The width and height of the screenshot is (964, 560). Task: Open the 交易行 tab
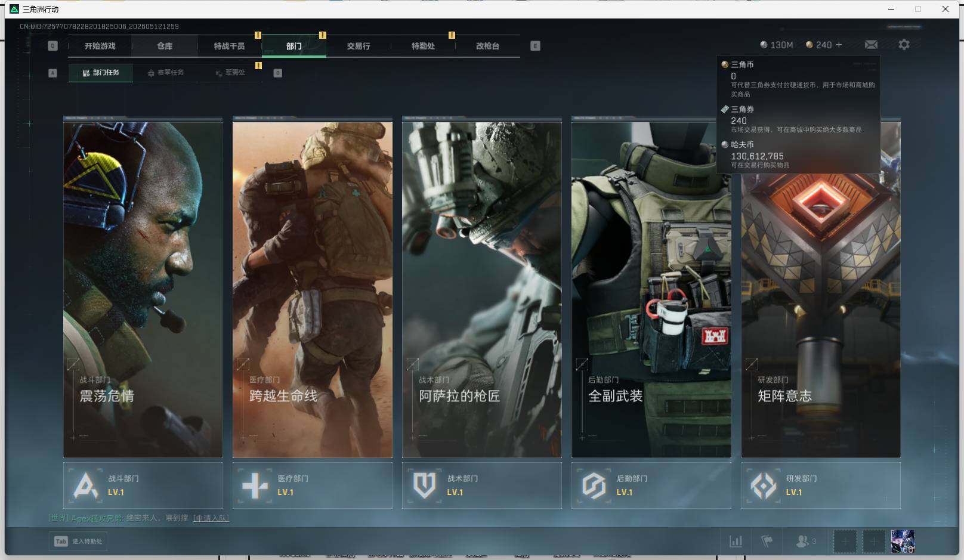tap(359, 46)
